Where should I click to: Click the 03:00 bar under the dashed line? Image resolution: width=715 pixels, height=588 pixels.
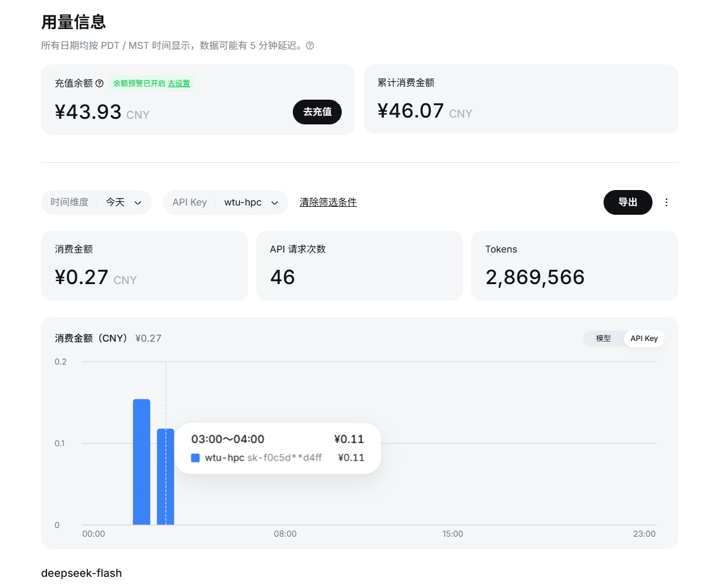(x=165, y=477)
